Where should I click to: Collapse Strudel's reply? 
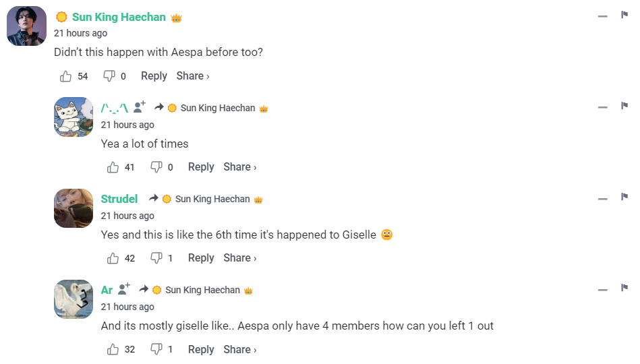603,198
